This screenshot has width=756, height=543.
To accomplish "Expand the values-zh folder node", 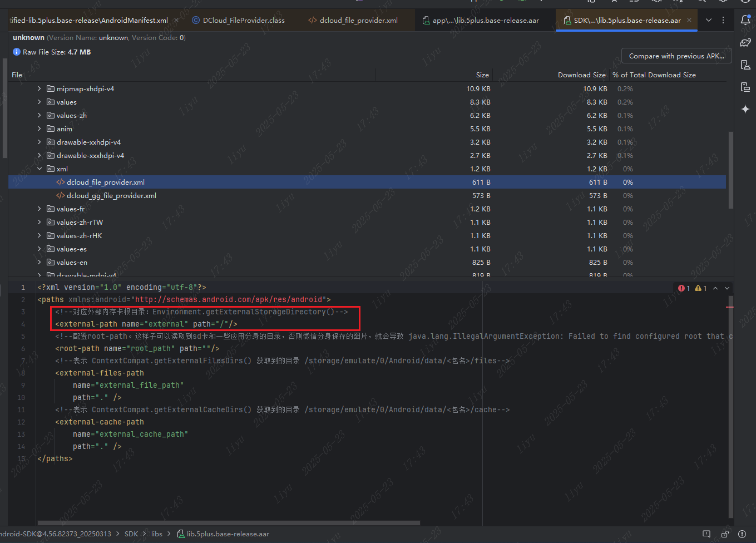I will (39, 116).
